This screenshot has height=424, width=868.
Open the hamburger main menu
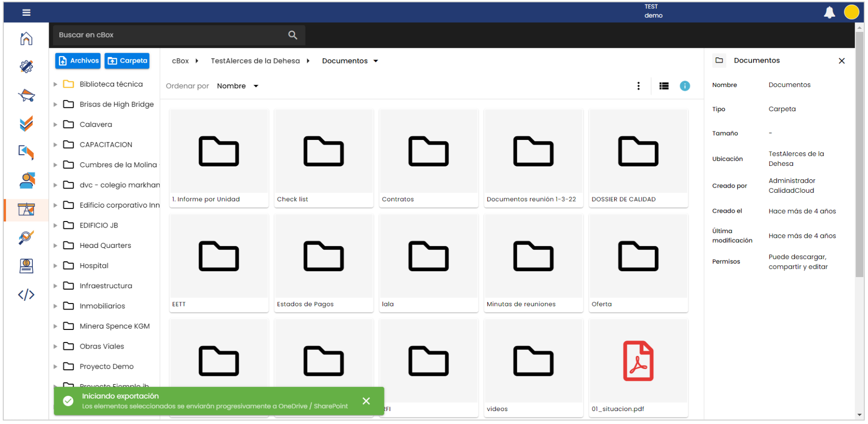coord(26,13)
